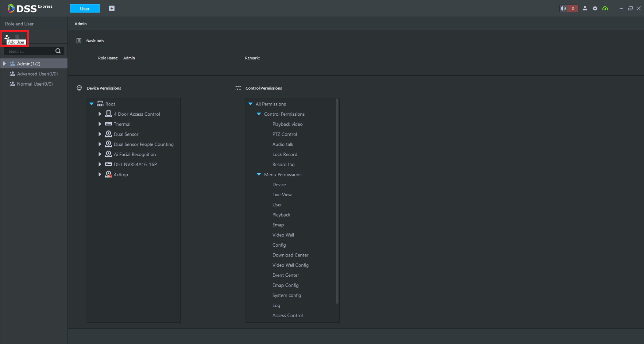Select the Advanced User(0/0) role
Viewport: 644px width, 344px height.
coord(37,74)
